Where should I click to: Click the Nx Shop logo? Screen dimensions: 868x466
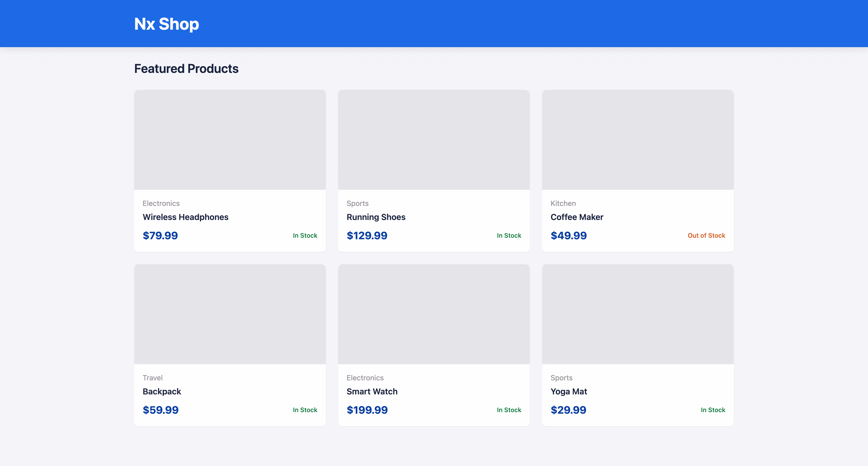coord(166,24)
